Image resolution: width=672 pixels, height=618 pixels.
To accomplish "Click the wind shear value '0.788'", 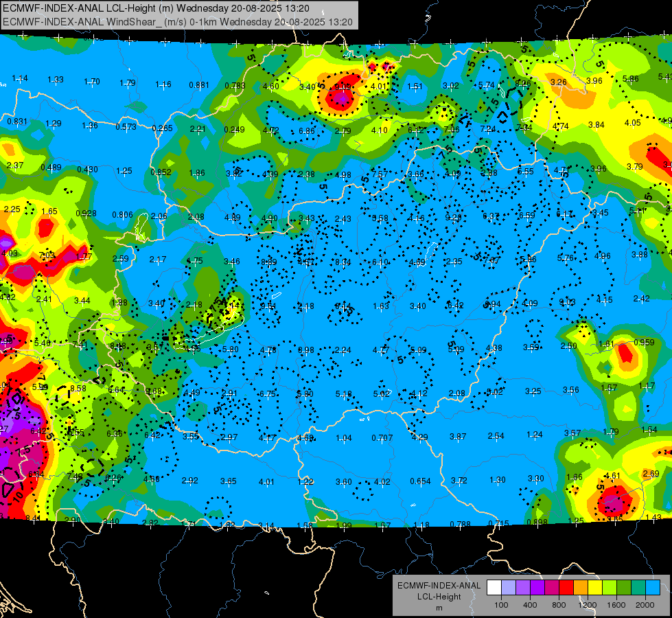I will pyautogui.click(x=461, y=524).
